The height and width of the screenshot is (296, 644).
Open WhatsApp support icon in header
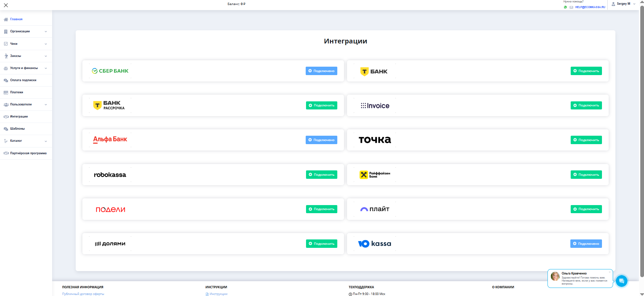(x=565, y=7)
